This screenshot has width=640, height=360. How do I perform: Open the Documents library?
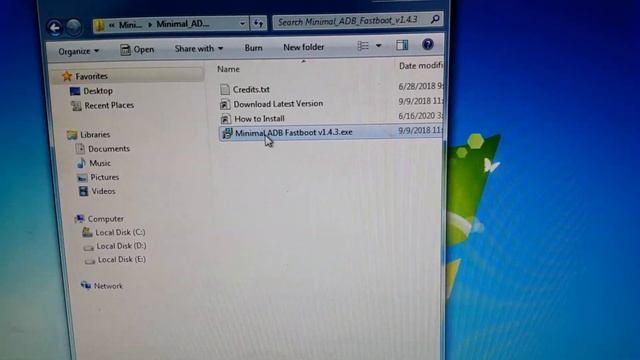tap(109, 149)
